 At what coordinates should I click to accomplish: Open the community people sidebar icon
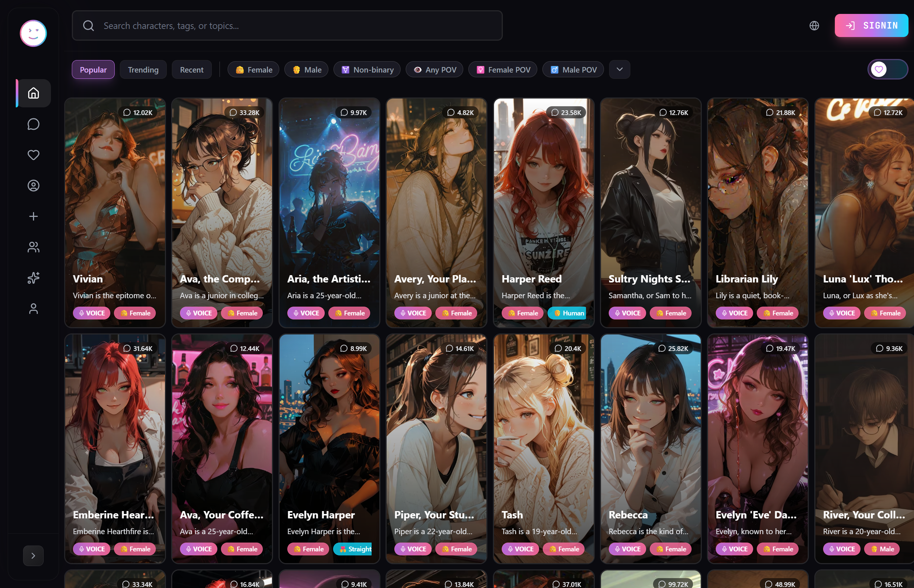click(33, 247)
